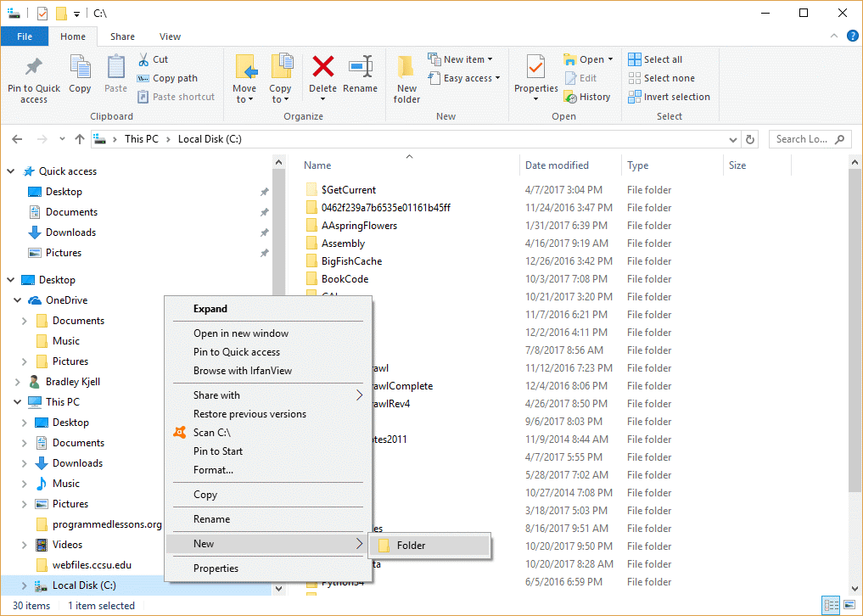Select webfiles.ccsu.edu in navigation pane

[x=92, y=565]
